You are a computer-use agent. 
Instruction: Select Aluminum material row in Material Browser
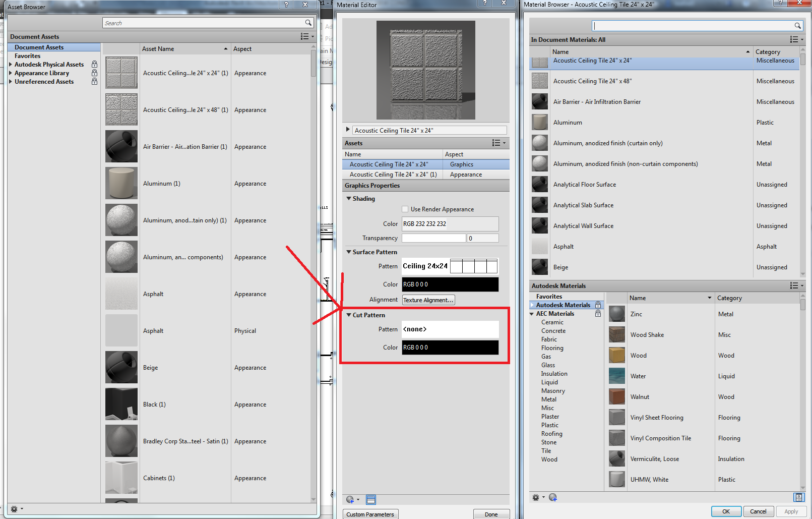(x=665, y=123)
